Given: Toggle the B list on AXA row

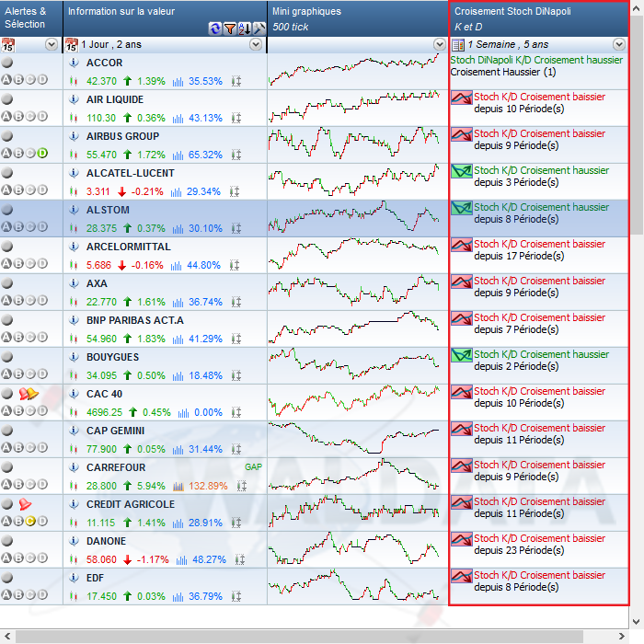Looking at the screenshot, I should tap(18, 300).
